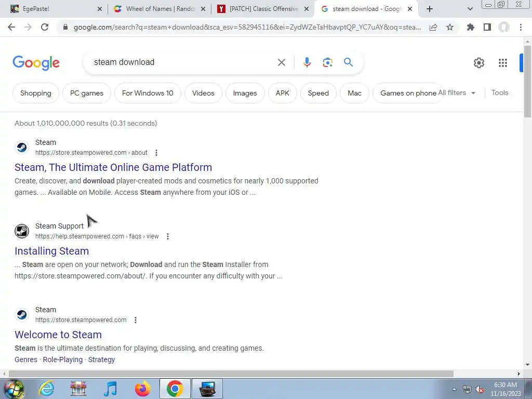Search by image with Google Lens
This screenshot has height=399, width=532.
tap(327, 62)
